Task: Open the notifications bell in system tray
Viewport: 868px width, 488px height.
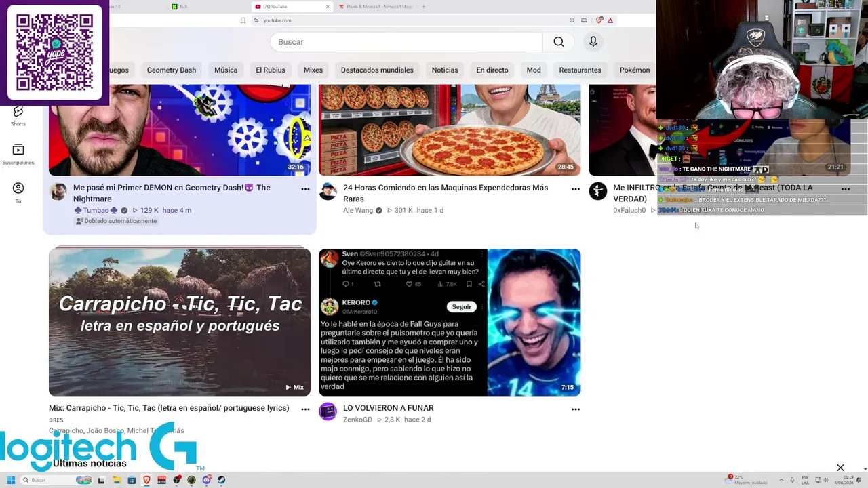Action: [x=860, y=480]
